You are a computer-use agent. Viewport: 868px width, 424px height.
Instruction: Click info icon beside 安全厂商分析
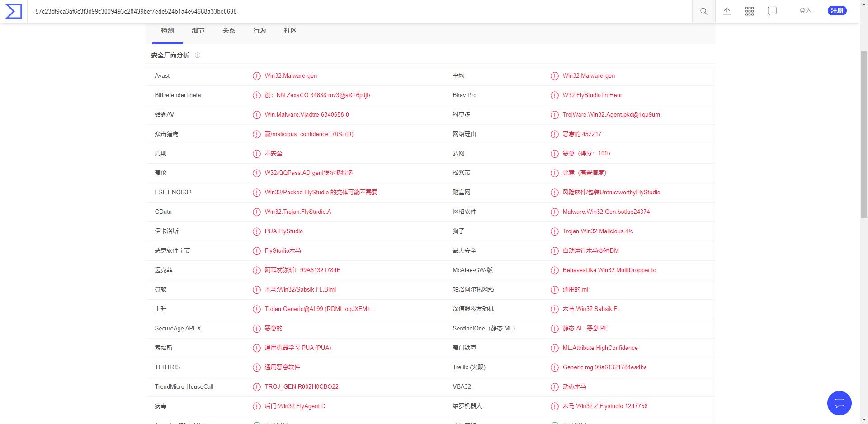198,55
